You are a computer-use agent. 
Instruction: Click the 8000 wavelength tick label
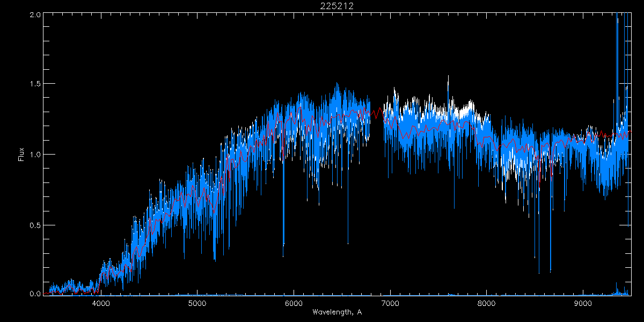coord(486,303)
